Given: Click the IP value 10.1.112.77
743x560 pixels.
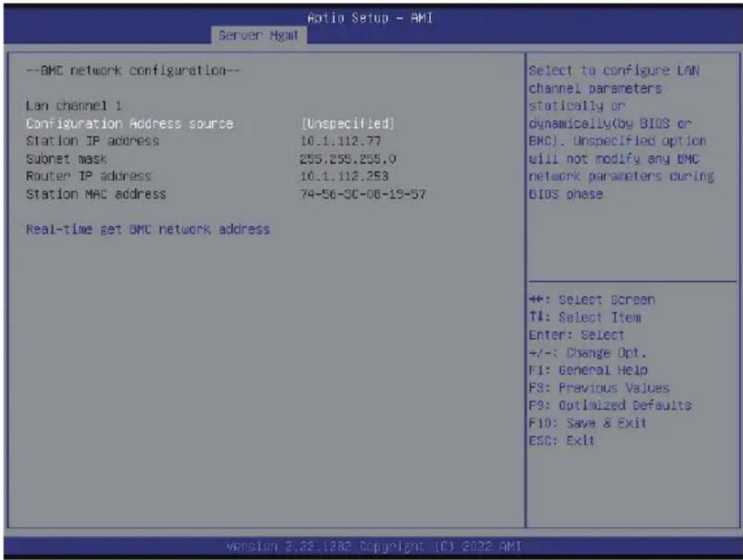Looking at the screenshot, I should [340, 141].
